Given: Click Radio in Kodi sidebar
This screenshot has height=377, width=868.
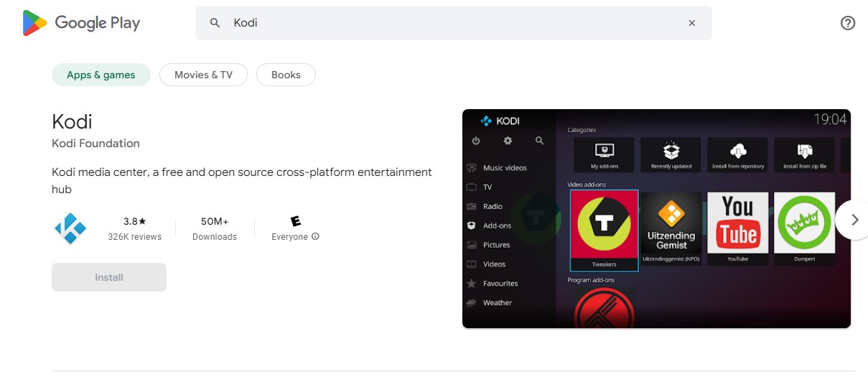Looking at the screenshot, I should pos(485,206).
